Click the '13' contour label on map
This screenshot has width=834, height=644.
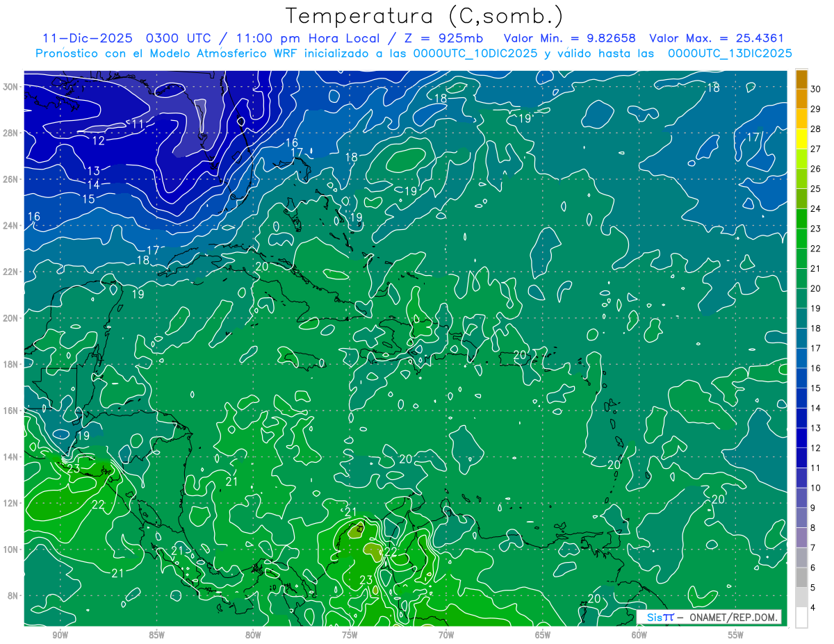point(93,171)
